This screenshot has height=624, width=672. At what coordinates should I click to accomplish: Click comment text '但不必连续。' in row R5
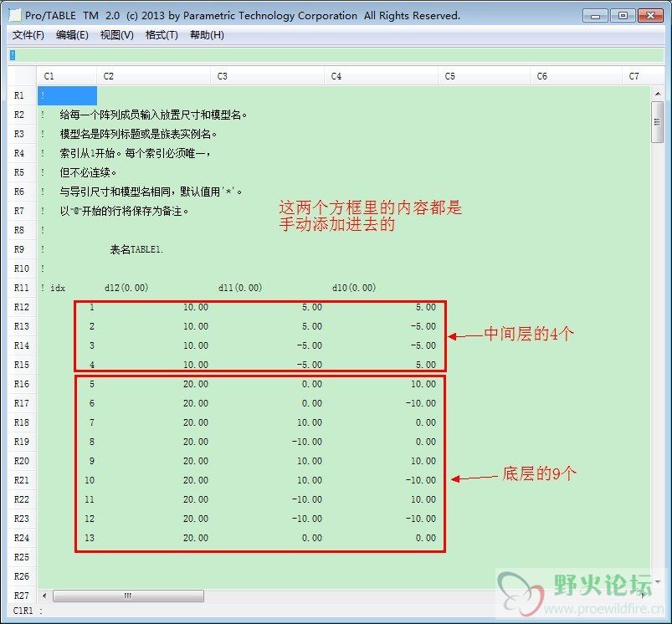(x=88, y=172)
